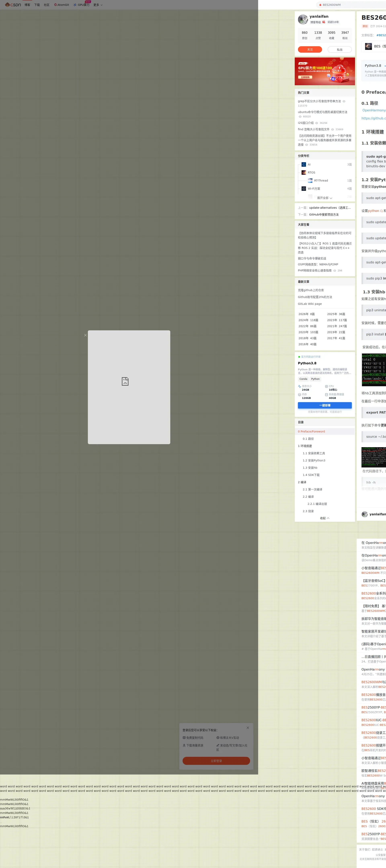
Task: Click the Wi-Fi方案 column icon
Action: [x=304, y=189]
